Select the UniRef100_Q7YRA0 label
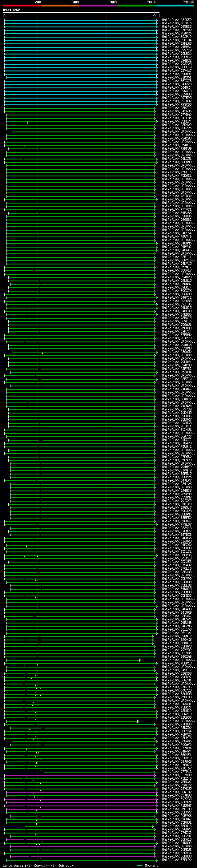The width and height of the screenshot is (197, 868). click(x=177, y=115)
